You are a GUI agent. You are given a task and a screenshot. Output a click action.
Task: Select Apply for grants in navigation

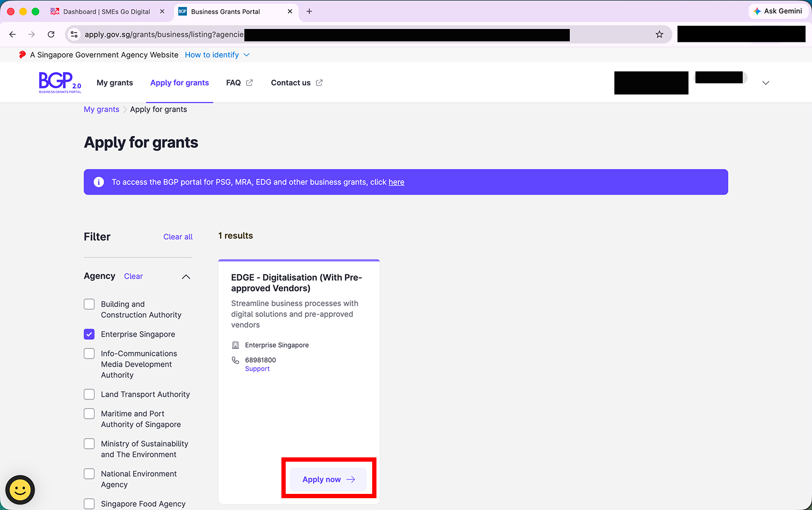coord(179,83)
